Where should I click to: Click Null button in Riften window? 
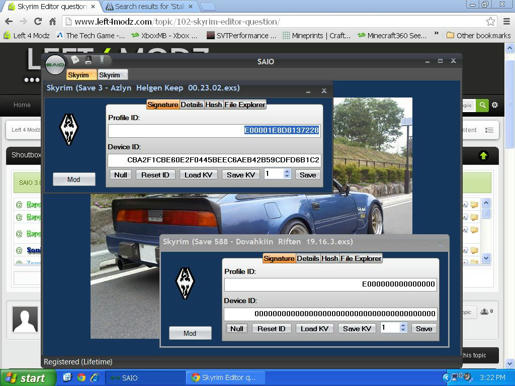pos(237,329)
